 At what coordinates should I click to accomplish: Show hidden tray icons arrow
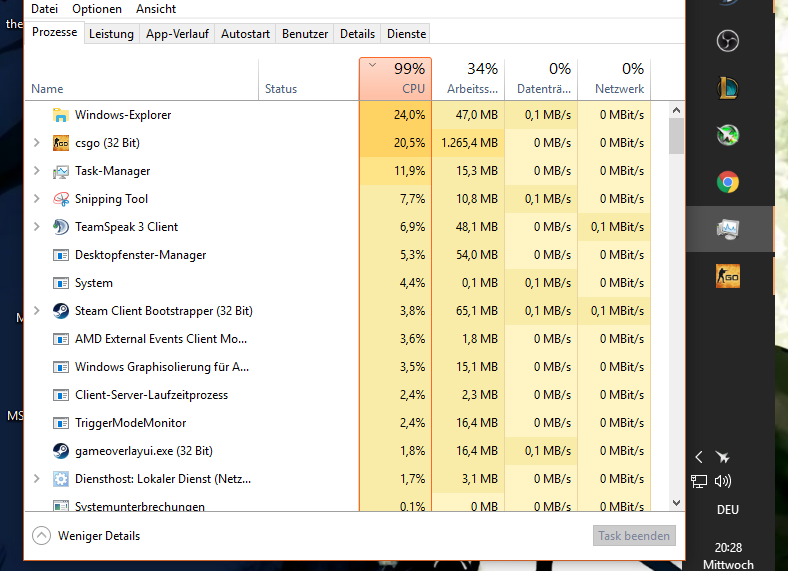coord(699,457)
